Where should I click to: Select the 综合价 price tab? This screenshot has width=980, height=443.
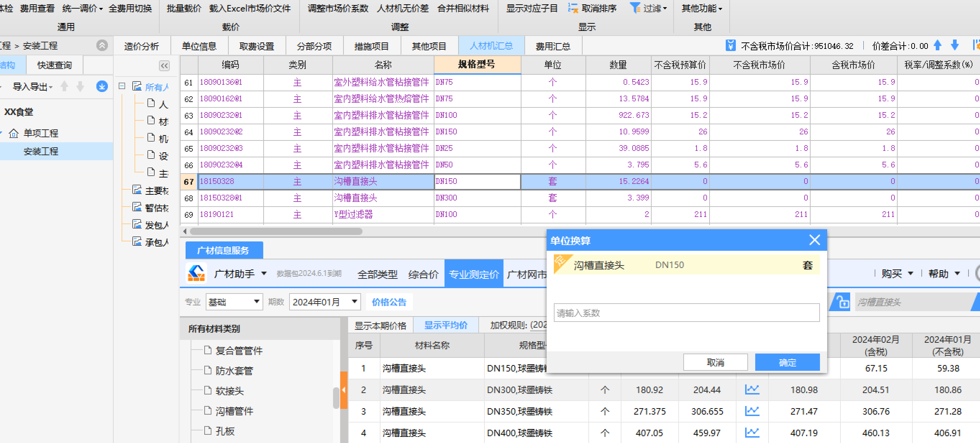point(423,274)
